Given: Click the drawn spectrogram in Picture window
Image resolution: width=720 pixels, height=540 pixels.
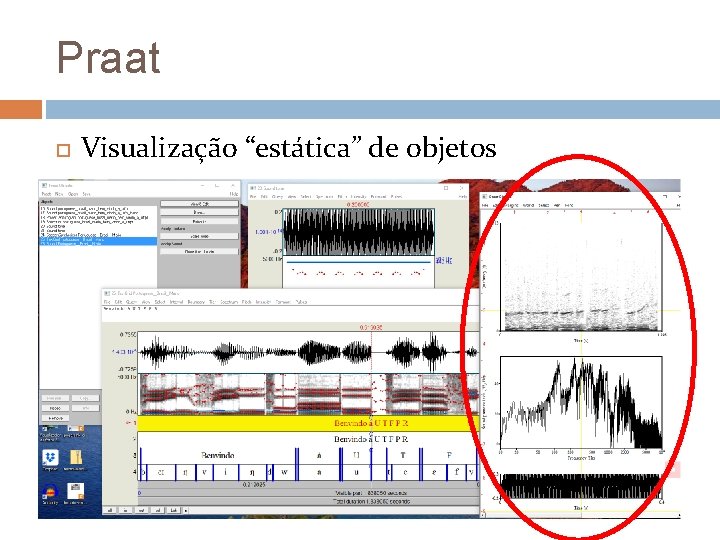Looking at the screenshot, I should point(581,276).
